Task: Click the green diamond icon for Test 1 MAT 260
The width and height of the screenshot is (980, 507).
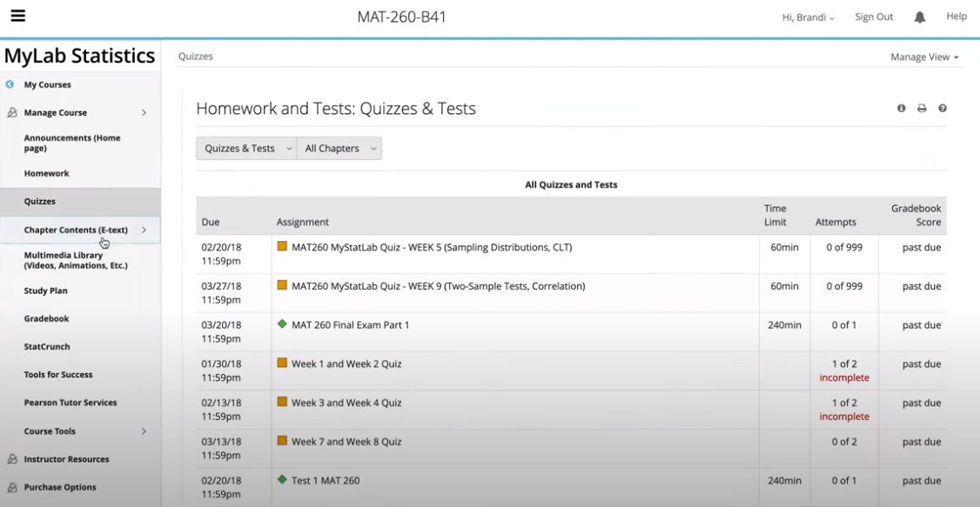Action: (x=282, y=479)
